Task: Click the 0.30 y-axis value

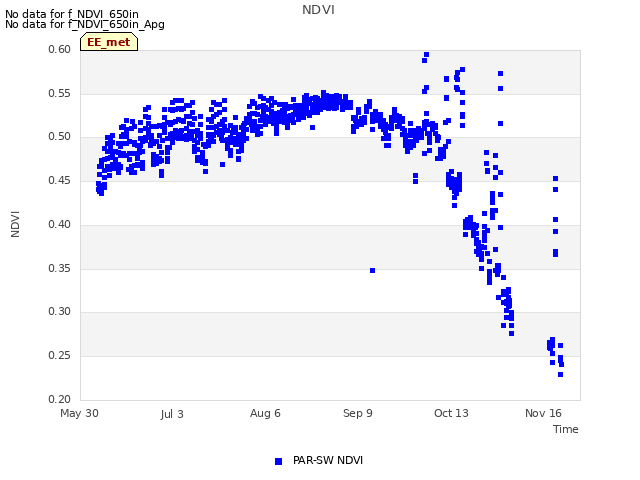Action: 59,311
